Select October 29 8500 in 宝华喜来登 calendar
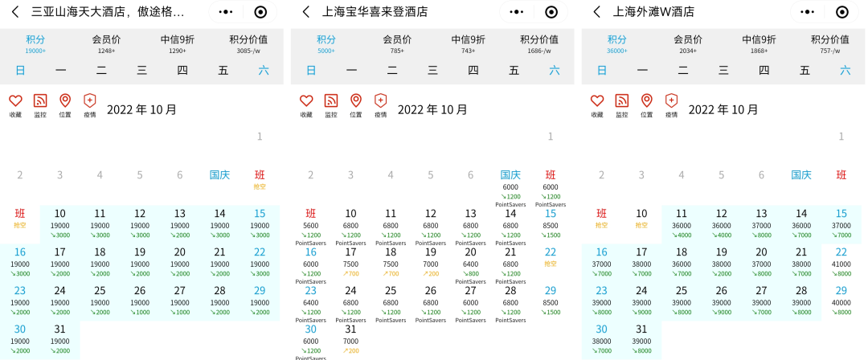 551,301
